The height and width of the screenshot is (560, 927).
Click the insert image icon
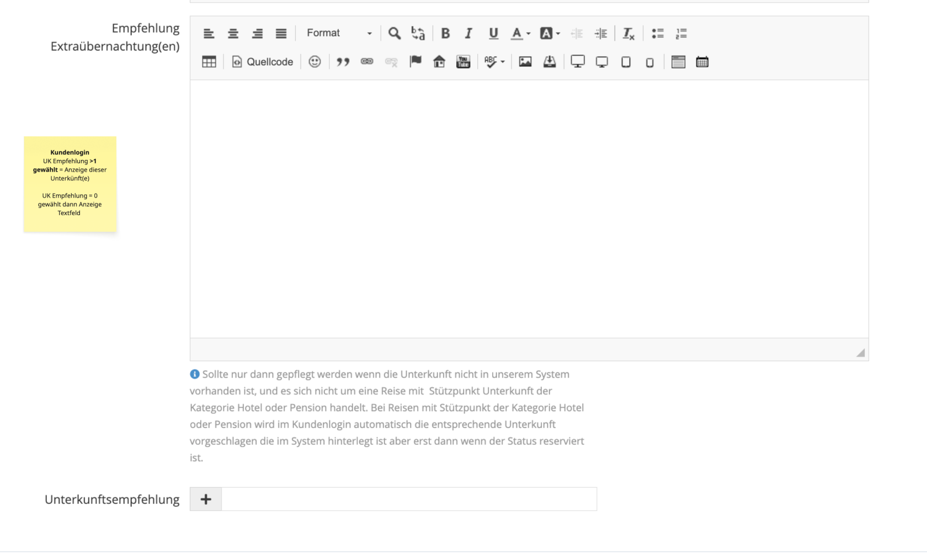coord(525,62)
